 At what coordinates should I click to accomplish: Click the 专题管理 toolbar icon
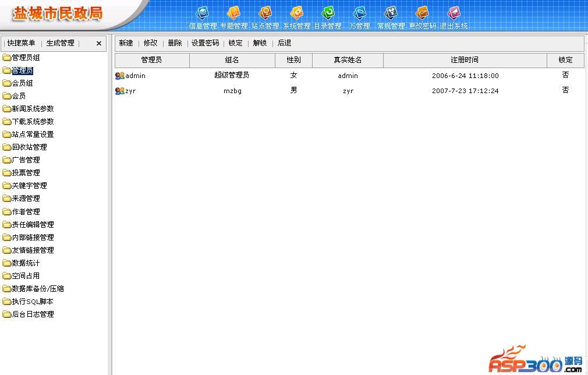(233, 13)
